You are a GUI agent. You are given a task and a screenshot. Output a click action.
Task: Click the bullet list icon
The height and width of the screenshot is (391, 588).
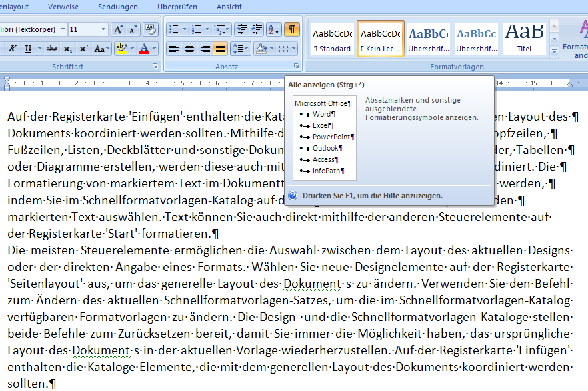click(173, 29)
